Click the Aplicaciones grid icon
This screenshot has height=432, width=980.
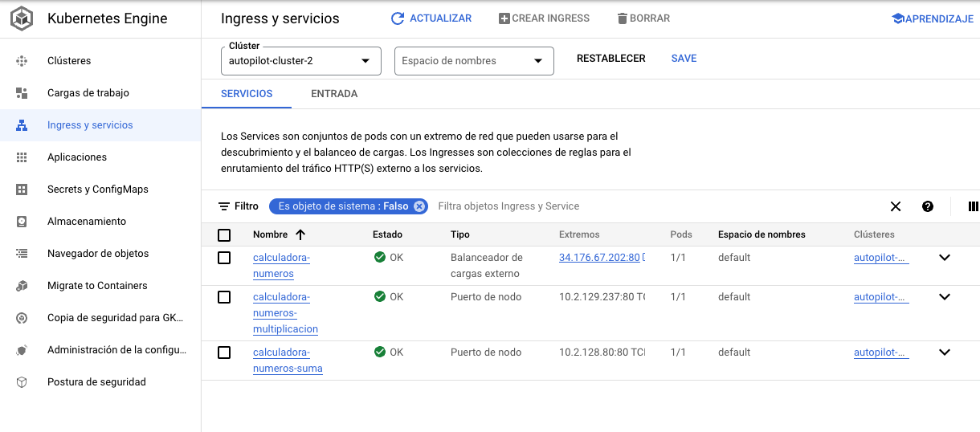click(x=22, y=157)
